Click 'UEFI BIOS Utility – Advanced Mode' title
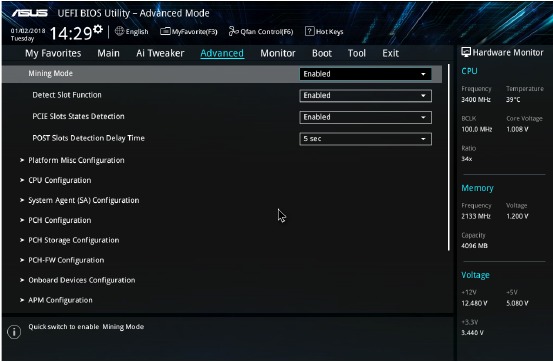This screenshot has height=362, width=553. 133,13
